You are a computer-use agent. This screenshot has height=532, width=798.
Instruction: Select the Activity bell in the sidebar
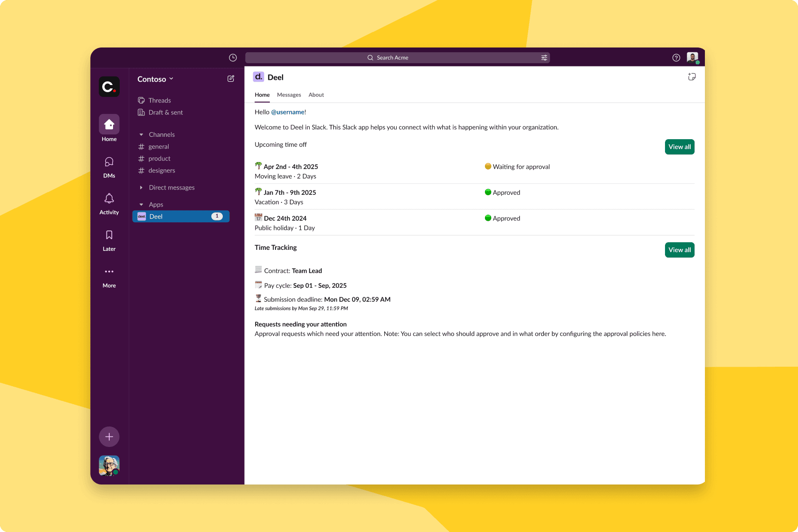(109, 203)
